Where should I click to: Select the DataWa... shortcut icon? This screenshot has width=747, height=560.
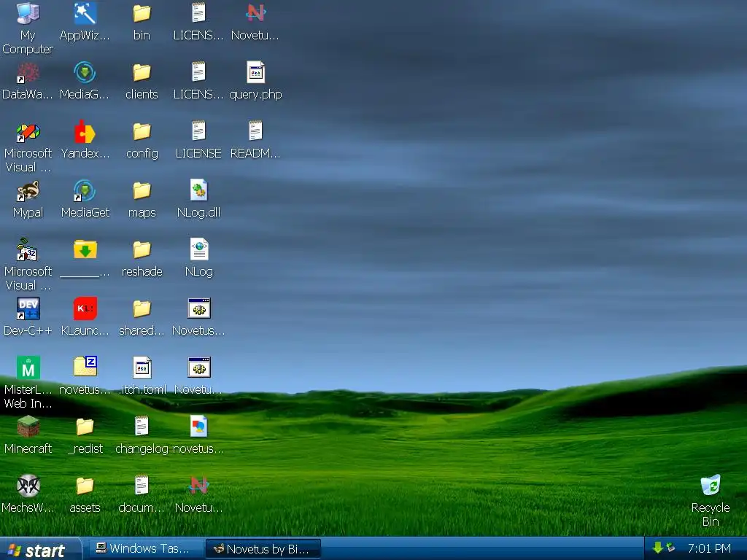tap(28, 72)
